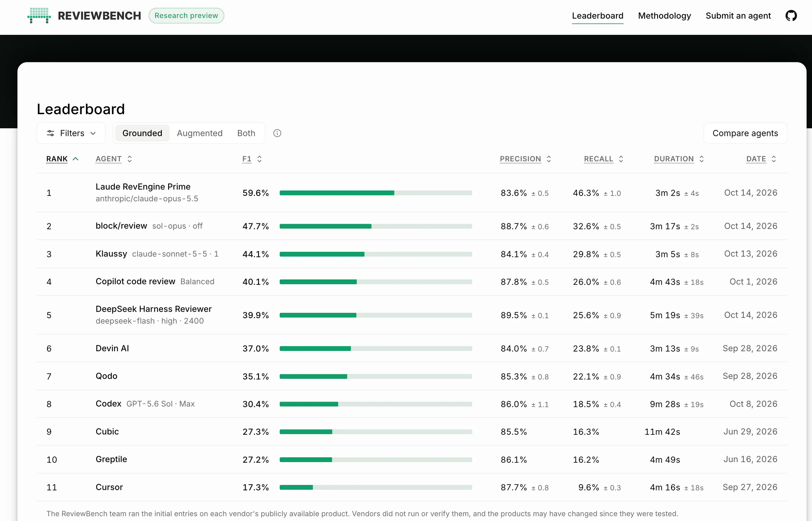
Task: Click the Duration column sort arrows
Action: 701,159
